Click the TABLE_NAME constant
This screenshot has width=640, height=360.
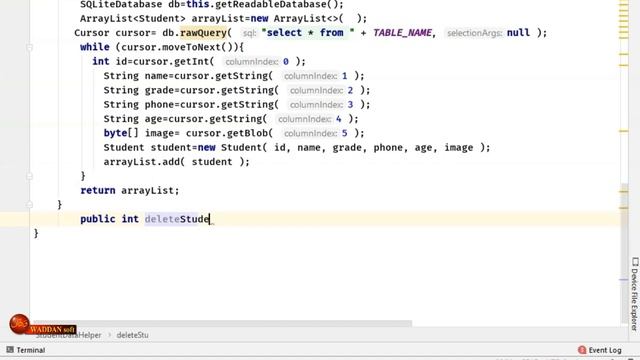point(402,33)
